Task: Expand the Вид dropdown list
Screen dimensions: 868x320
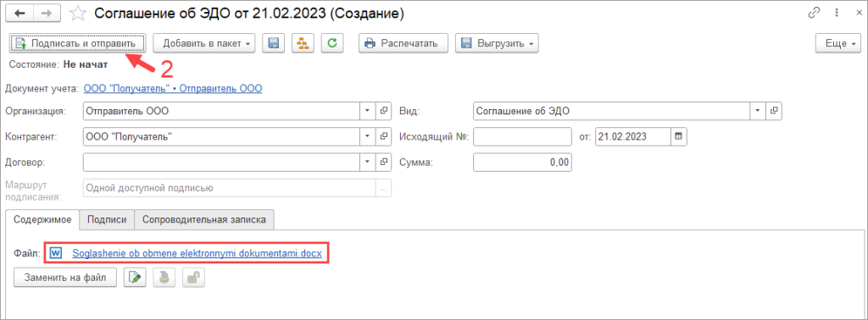Action: [758, 111]
